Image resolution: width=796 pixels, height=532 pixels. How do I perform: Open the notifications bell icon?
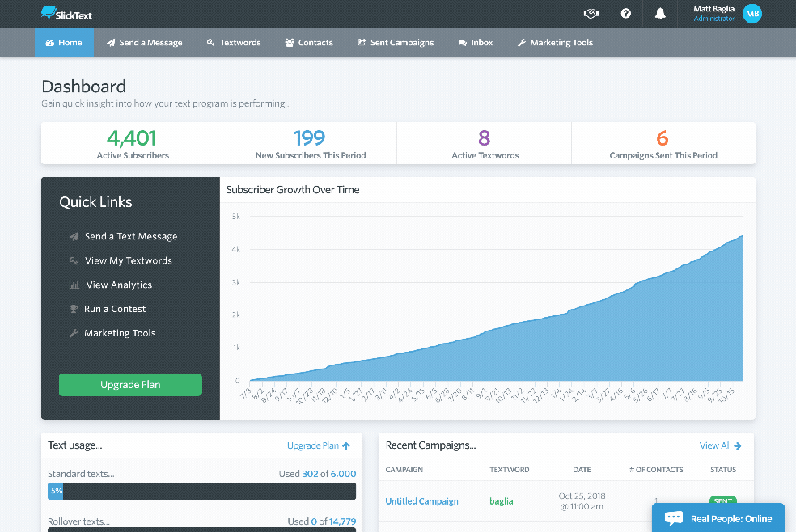[660, 14]
